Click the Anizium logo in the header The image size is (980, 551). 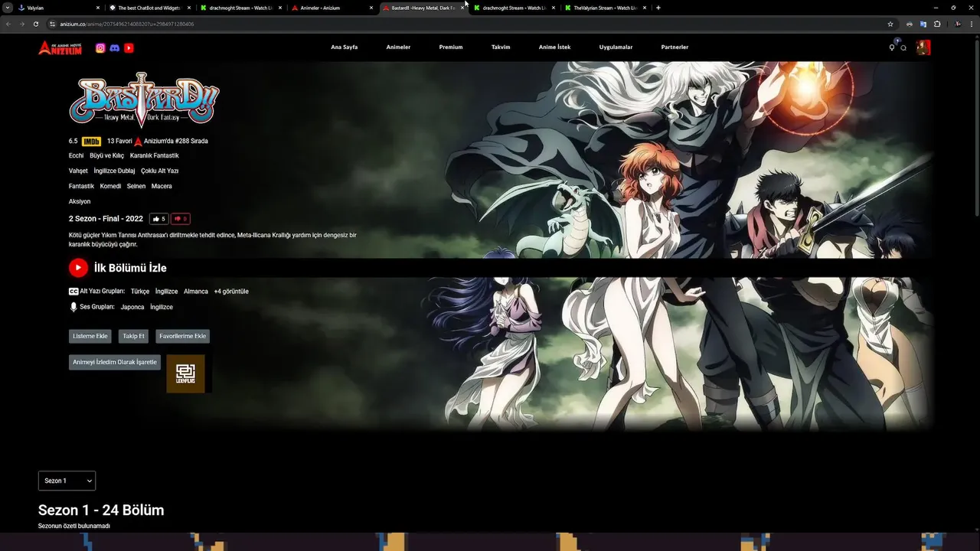pyautogui.click(x=60, y=47)
